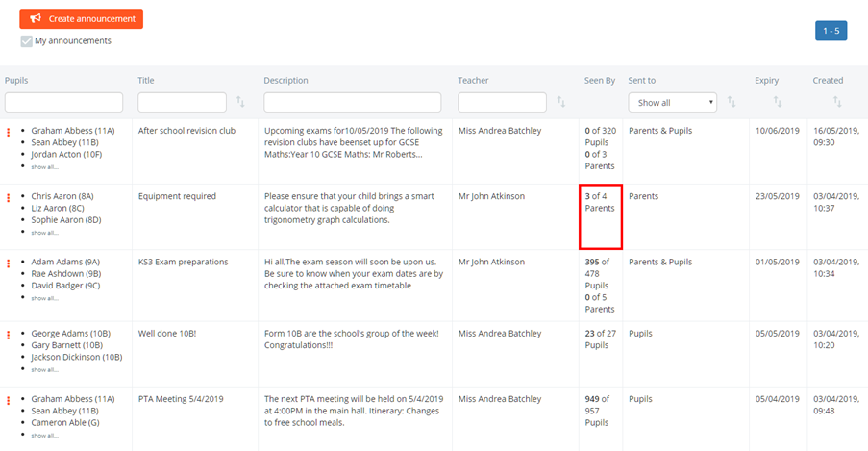Click created date '03/04/2019, 10:20'
Screen dimensions: 868x451
pos(836,339)
